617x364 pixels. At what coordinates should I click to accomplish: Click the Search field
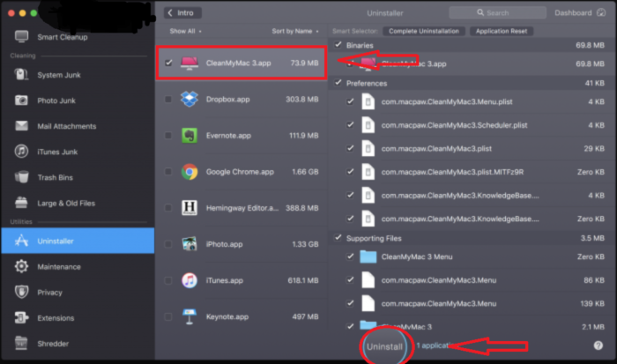coord(497,12)
